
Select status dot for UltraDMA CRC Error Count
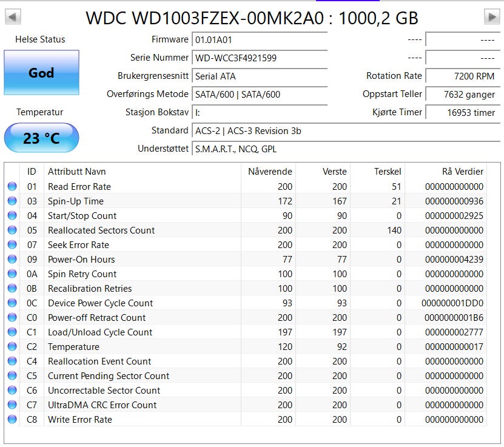pyautogui.click(x=12, y=405)
